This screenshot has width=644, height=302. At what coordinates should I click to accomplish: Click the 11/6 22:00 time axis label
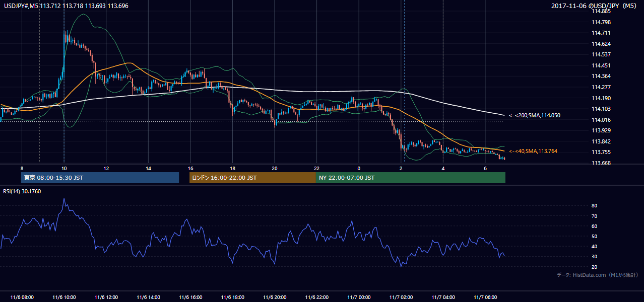click(317, 297)
